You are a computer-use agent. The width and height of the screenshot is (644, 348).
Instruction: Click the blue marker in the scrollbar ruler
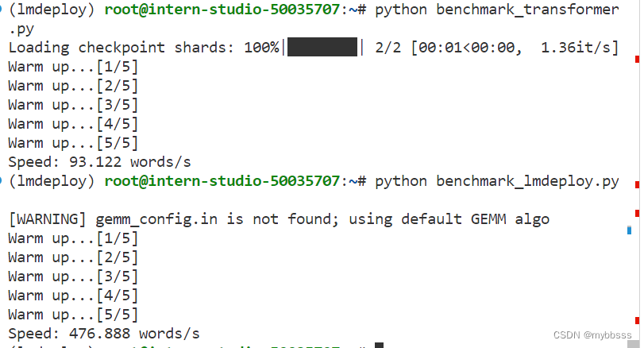click(x=629, y=230)
